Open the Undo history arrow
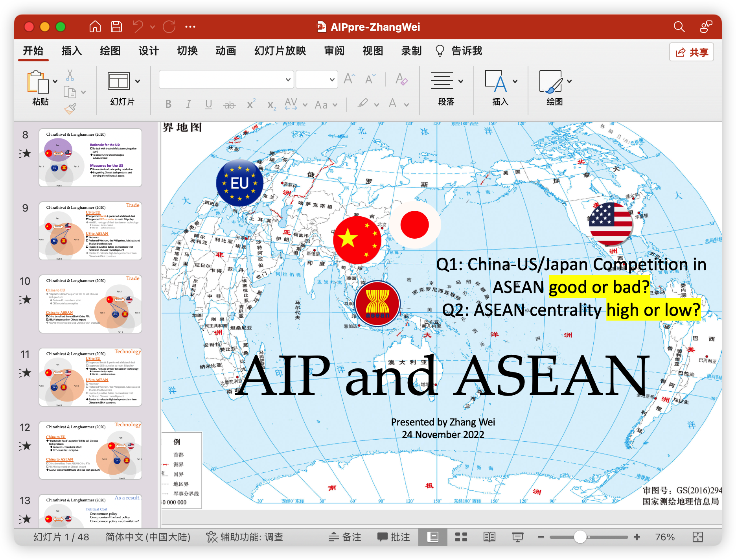Viewport: 736px width, 560px height. pyautogui.click(x=153, y=27)
